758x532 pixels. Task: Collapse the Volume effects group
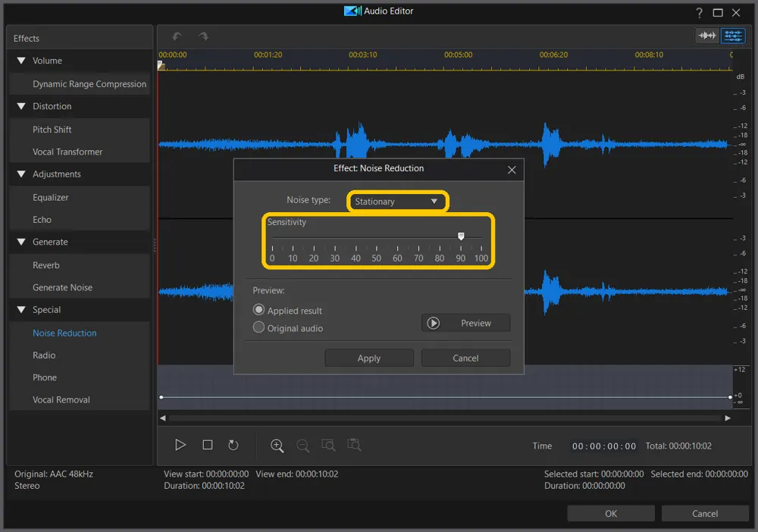tap(20, 61)
